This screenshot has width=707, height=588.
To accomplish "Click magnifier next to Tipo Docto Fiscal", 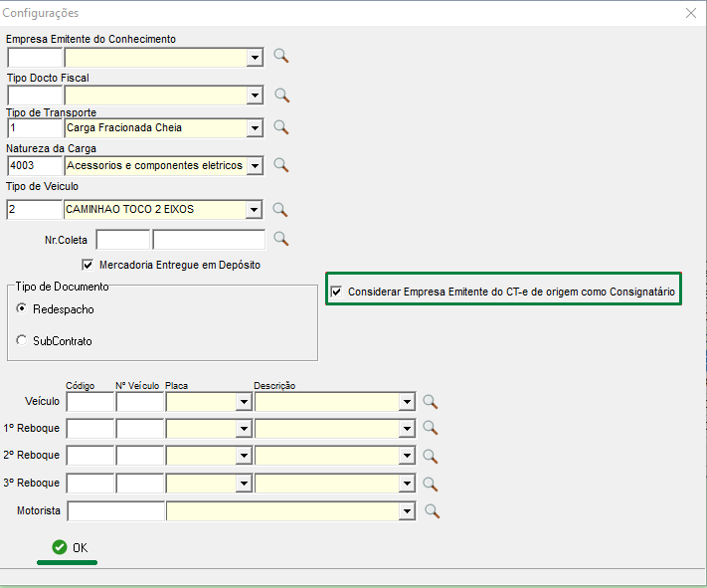I will pyautogui.click(x=281, y=96).
